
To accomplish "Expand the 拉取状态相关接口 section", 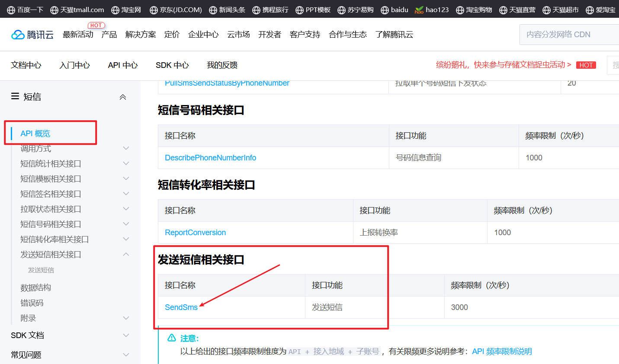I will (126, 209).
